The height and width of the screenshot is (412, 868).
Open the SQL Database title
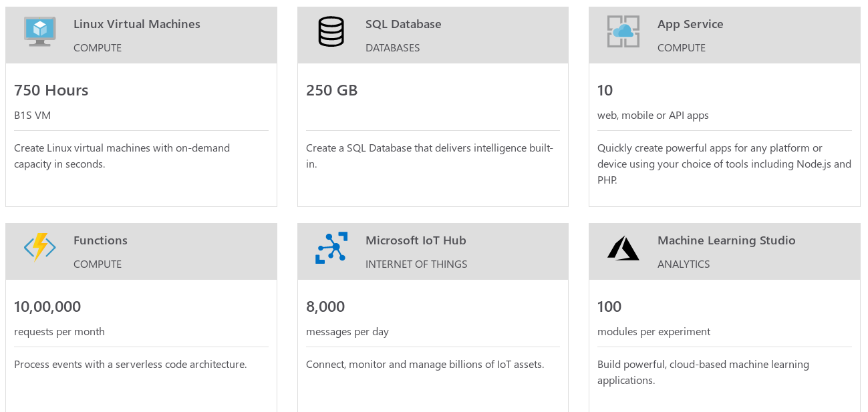pyautogui.click(x=404, y=24)
